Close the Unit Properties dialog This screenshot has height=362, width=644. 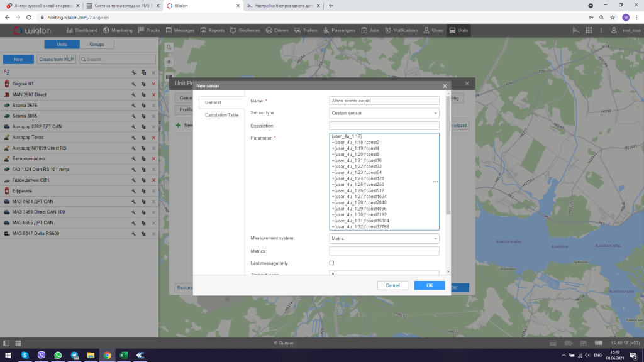(467, 84)
